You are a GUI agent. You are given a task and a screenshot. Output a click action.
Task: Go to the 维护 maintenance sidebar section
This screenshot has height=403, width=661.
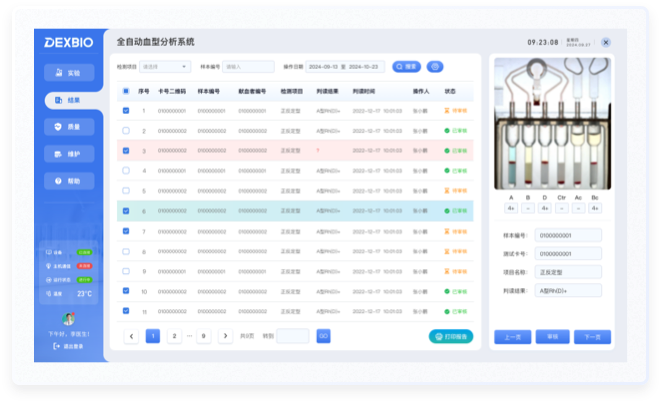tap(69, 154)
